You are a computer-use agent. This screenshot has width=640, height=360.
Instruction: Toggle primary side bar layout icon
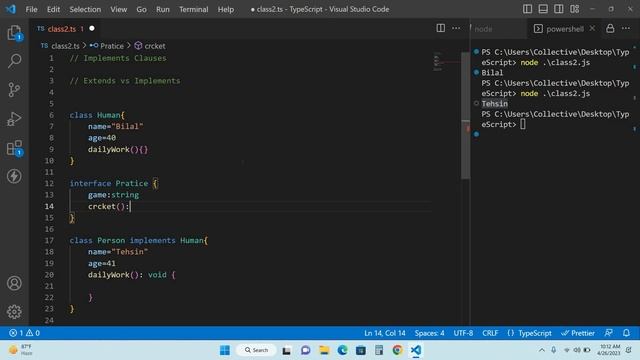(527, 9)
